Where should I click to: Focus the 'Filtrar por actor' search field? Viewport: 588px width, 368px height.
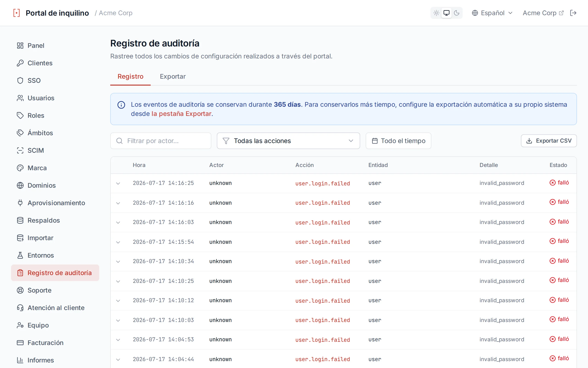click(161, 141)
